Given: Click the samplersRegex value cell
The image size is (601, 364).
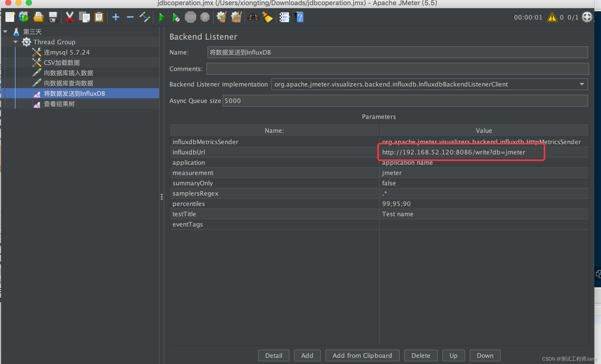Looking at the screenshot, I should click(484, 193).
